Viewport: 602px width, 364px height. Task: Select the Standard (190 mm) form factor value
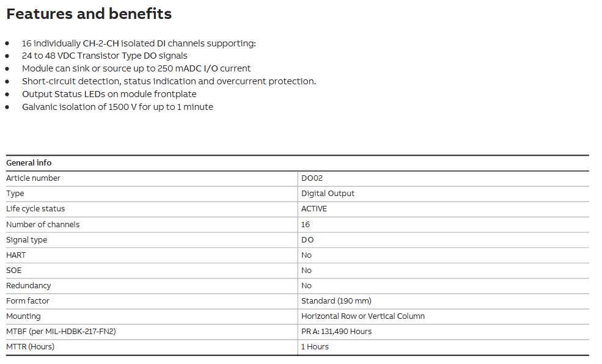(336, 301)
